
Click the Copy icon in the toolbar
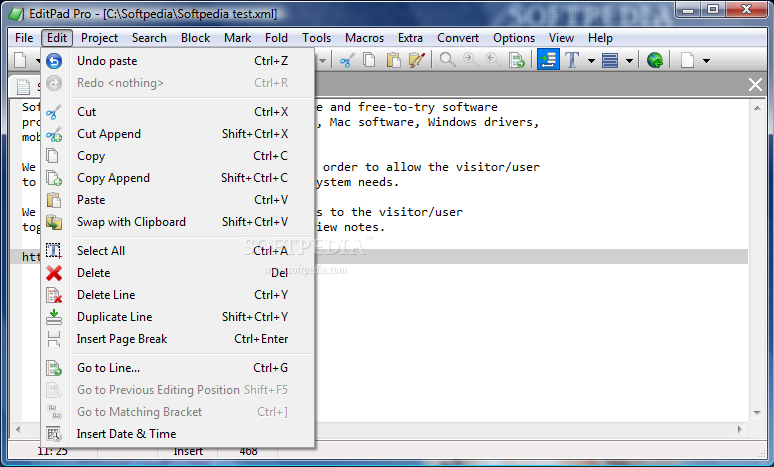click(x=369, y=60)
